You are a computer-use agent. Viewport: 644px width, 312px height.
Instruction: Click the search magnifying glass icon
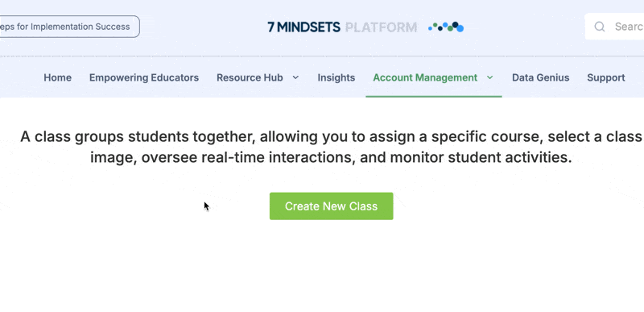(x=600, y=27)
